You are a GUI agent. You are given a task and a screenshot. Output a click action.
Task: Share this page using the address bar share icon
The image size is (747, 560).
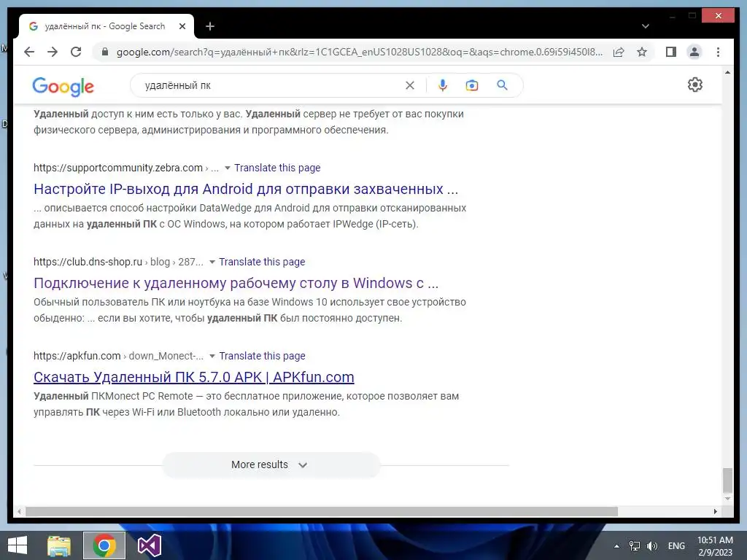click(x=619, y=52)
